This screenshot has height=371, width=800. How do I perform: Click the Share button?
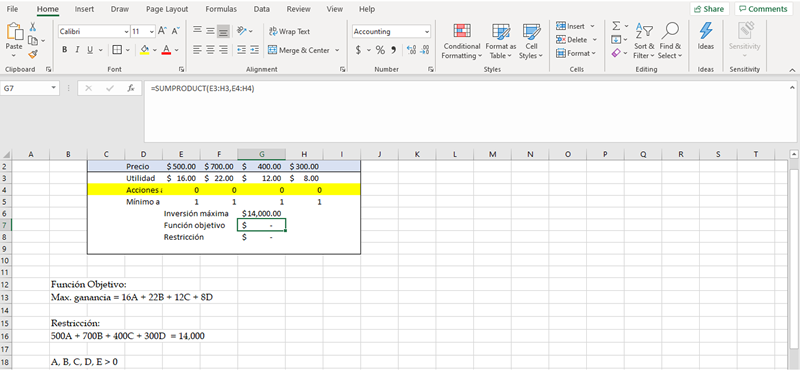[x=710, y=9]
